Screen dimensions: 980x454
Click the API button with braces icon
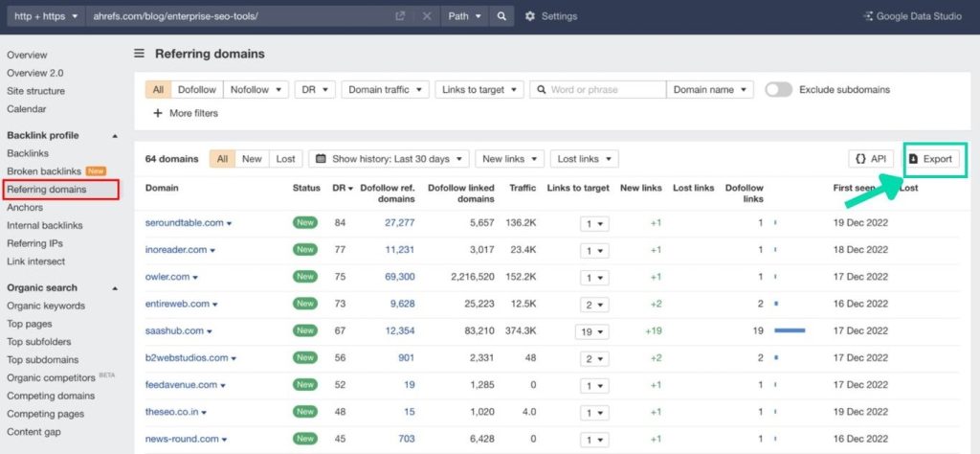(x=871, y=159)
